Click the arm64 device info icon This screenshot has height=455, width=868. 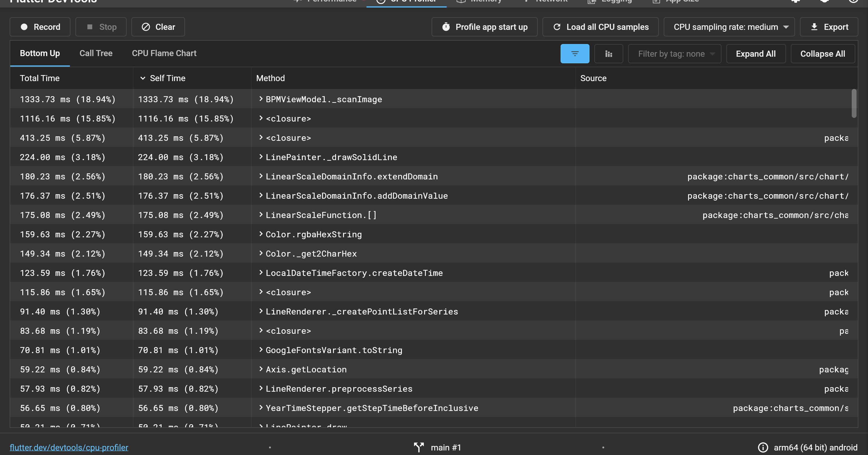pos(763,447)
